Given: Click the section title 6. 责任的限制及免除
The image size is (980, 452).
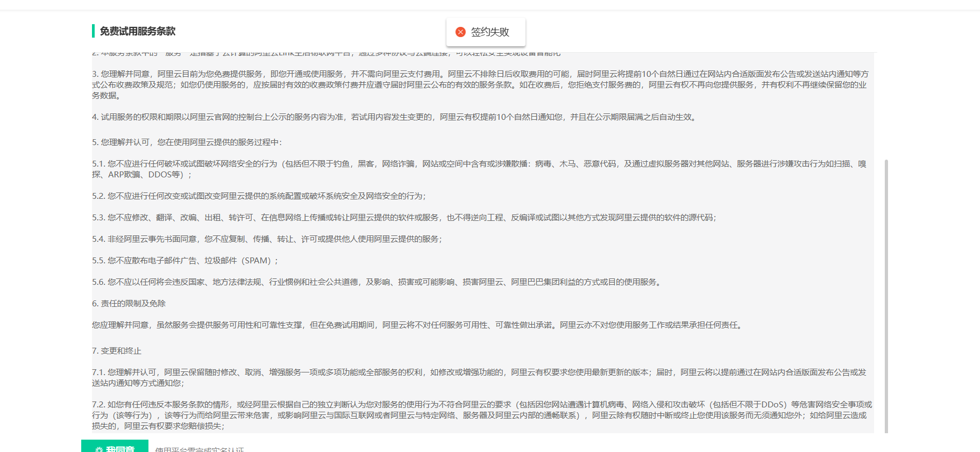Looking at the screenshot, I should pos(129,303).
